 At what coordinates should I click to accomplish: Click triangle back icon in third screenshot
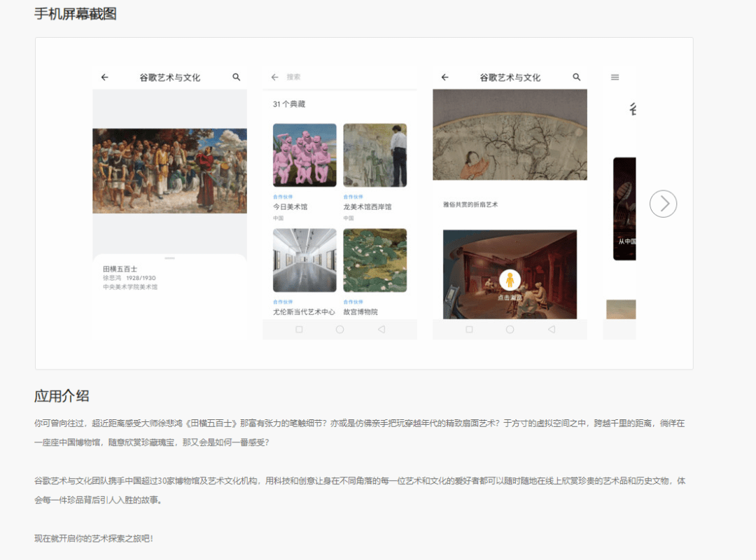coord(552,330)
